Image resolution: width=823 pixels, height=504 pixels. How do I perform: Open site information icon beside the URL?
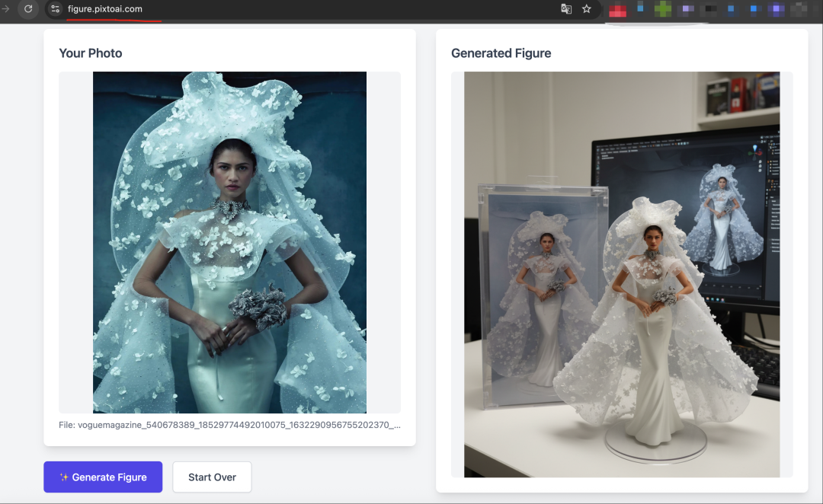[x=55, y=9]
